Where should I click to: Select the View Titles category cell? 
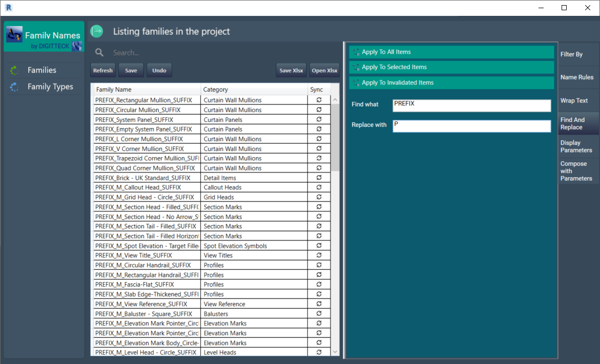coord(254,255)
